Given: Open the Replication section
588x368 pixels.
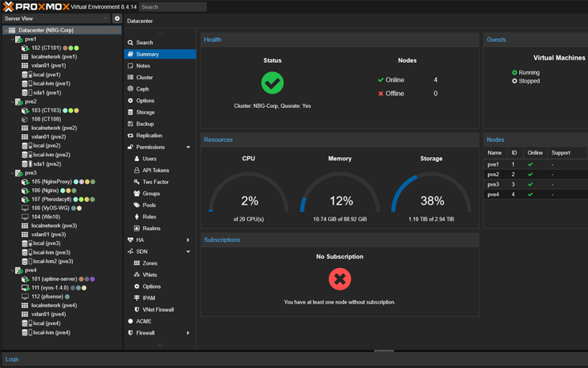Looking at the screenshot, I should [x=149, y=136].
